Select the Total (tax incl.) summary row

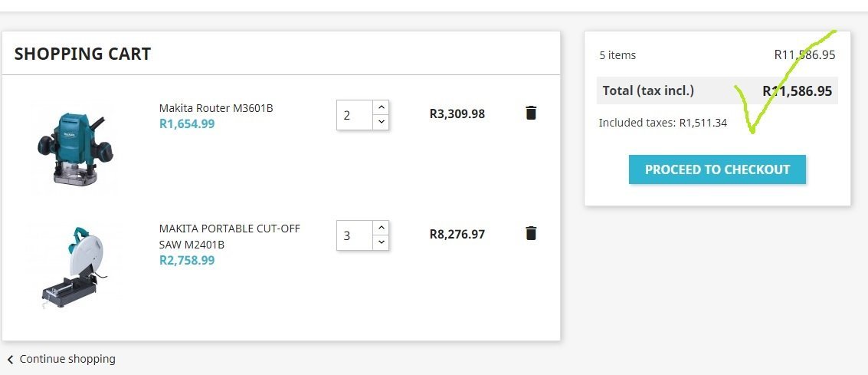pos(717,90)
